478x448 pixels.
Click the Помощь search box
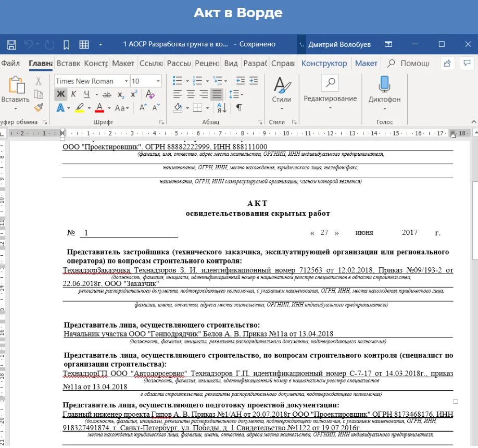pos(409,63)
